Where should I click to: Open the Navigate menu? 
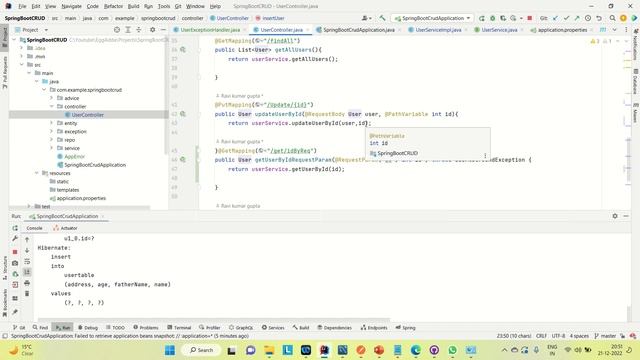coord(71,6)
